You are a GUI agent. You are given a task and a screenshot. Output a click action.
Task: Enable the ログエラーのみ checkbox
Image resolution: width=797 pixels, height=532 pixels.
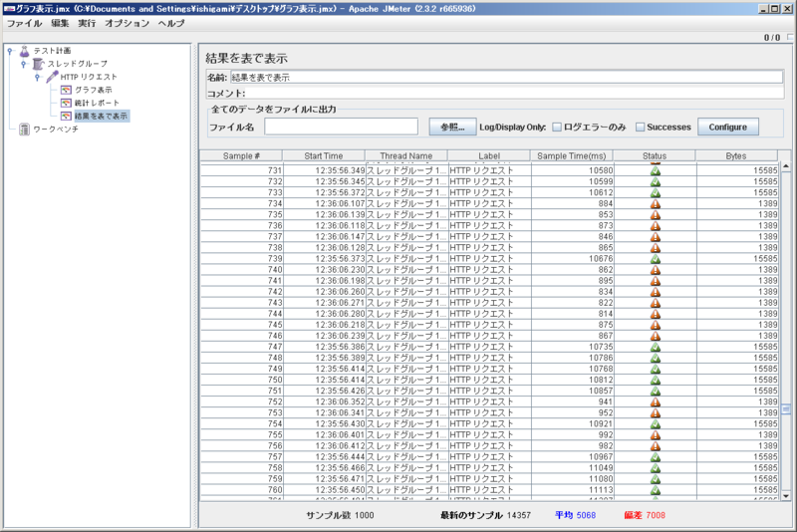(557, 128)
